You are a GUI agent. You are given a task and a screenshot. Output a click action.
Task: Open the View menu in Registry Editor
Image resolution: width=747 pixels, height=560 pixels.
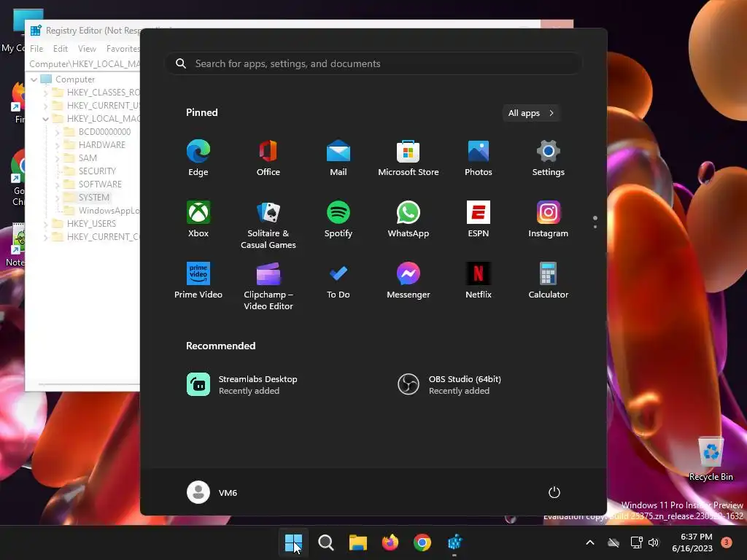87,49
